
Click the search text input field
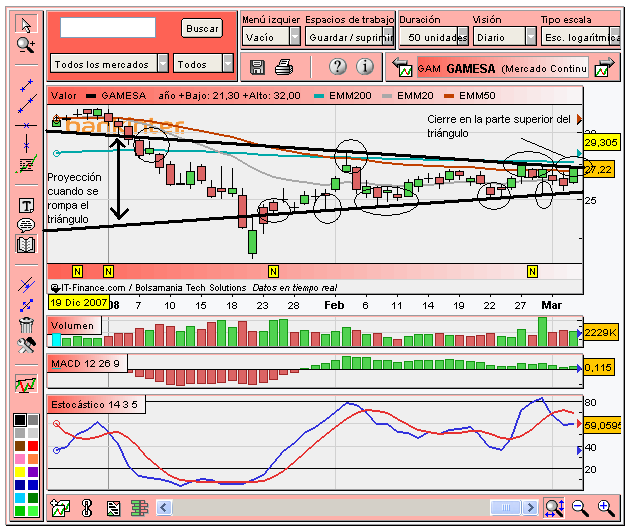(108, 28)
